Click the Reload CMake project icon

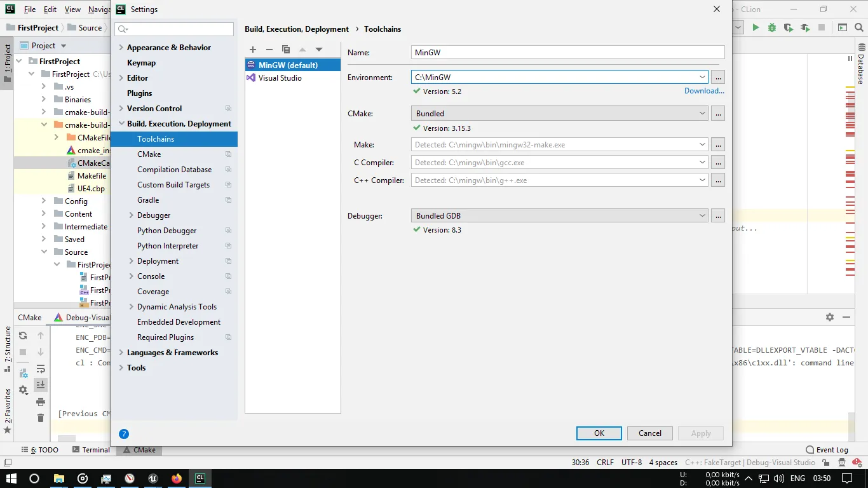point(23,335)
